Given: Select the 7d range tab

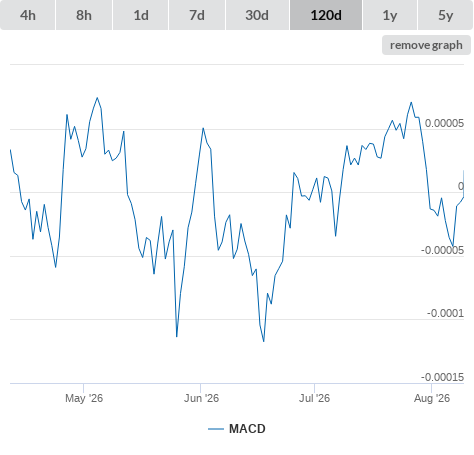Looking at the screenshot, I should click(x=197, y=15).
